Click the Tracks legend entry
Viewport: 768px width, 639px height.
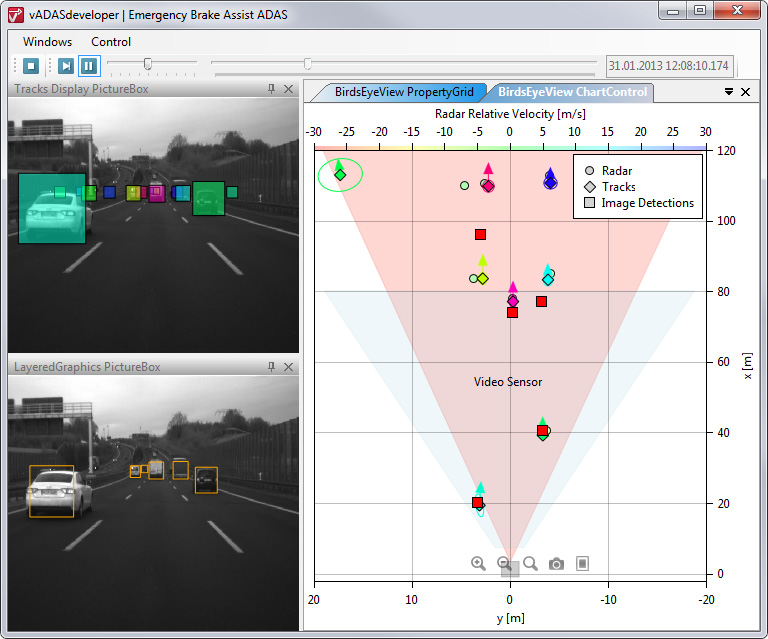point(610,187)
